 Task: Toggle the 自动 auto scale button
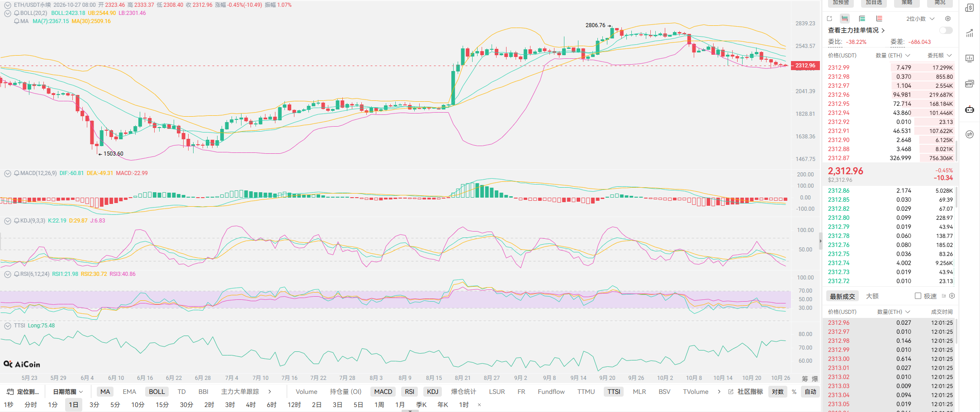(x=810, y=392)
